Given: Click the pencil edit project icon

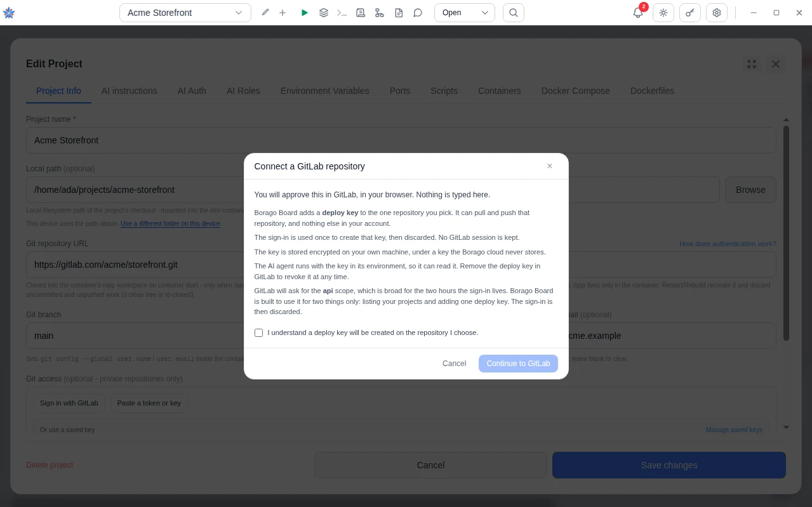Looking at the screenshot, I should [265, 13].
